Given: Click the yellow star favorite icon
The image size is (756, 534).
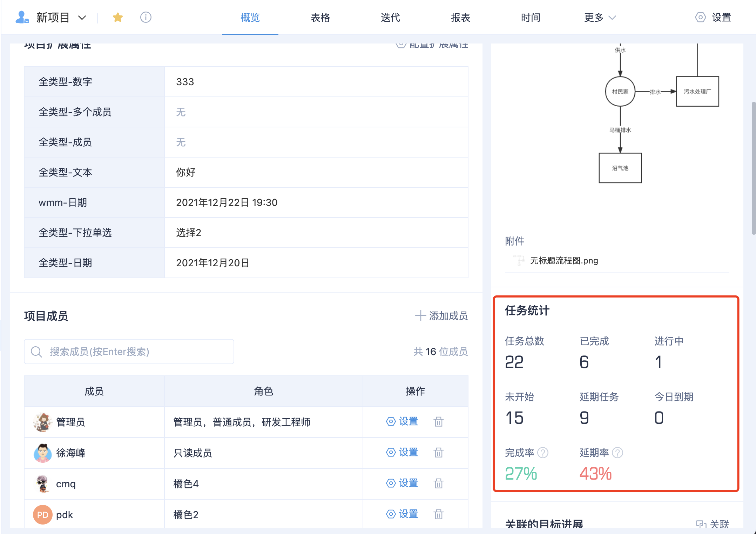Looking at the screenshot, I should click(x=118, y=17).
